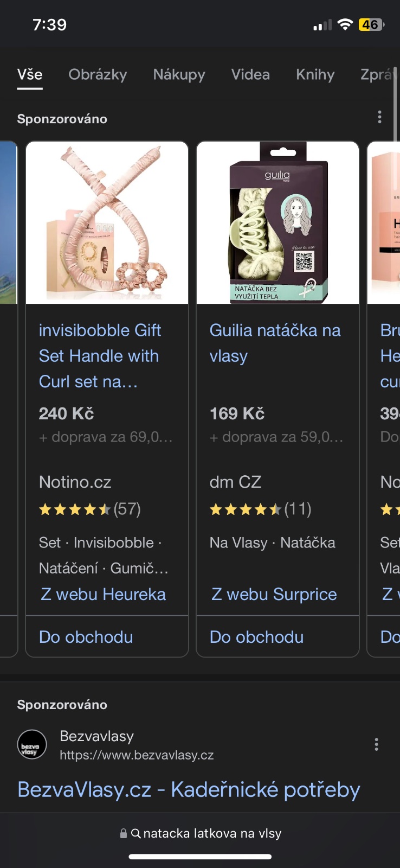Tap the Notino.cz star rating

75,509
